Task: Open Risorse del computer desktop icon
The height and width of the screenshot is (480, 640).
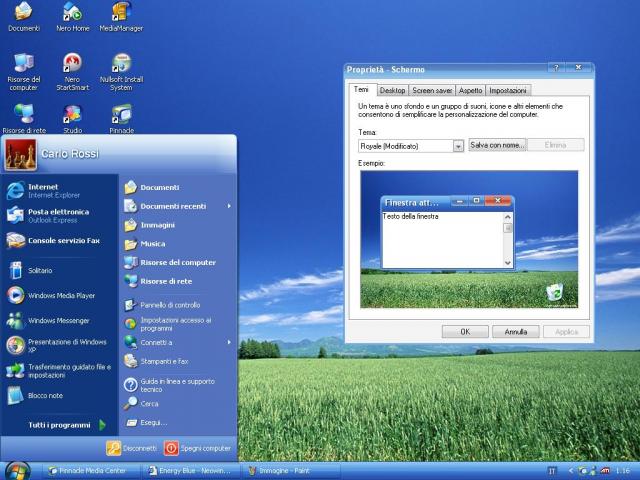Action: 24,72
